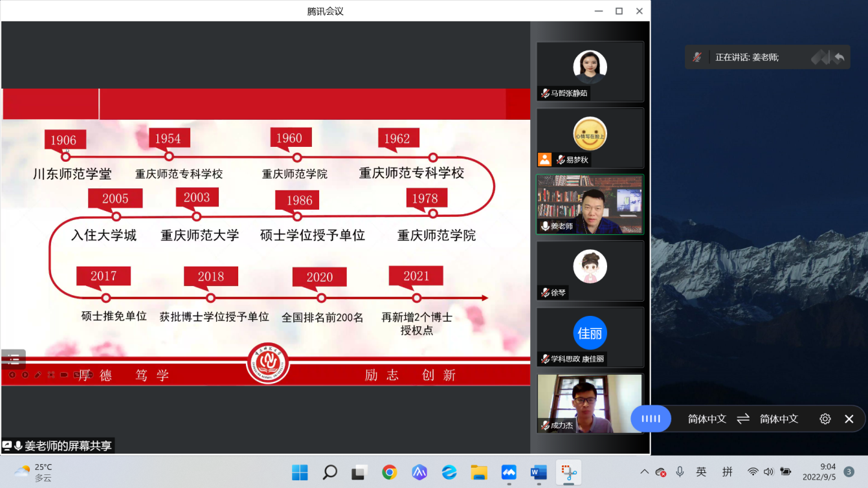The height and width of the screenshot is (488, 868).
Task: Advance with the next slide arrow
Action: (x=25, y=375)
